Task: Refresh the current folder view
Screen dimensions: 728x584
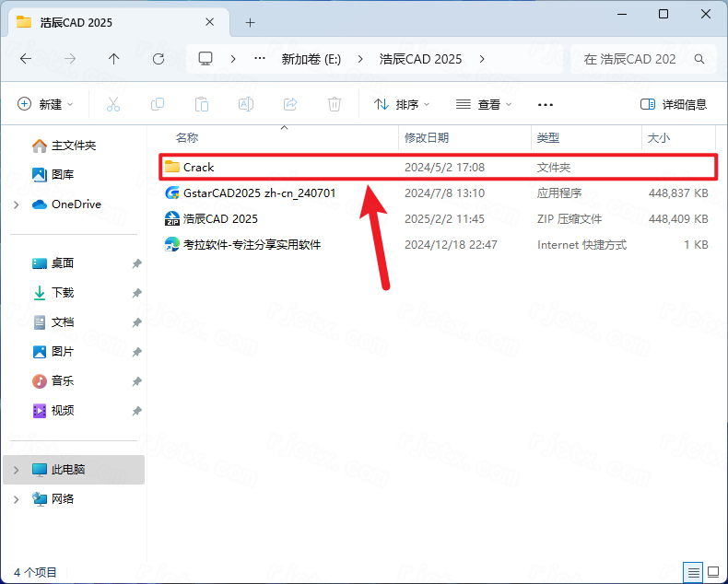Action: pos(158,58)
